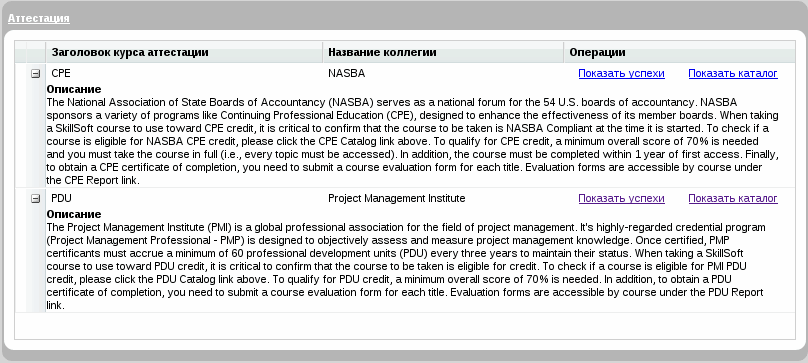Image resolution: width=808 pixels, height=363 pixels.
Task: Click Показать успехи for the PDU course
Action: [621, 198]
